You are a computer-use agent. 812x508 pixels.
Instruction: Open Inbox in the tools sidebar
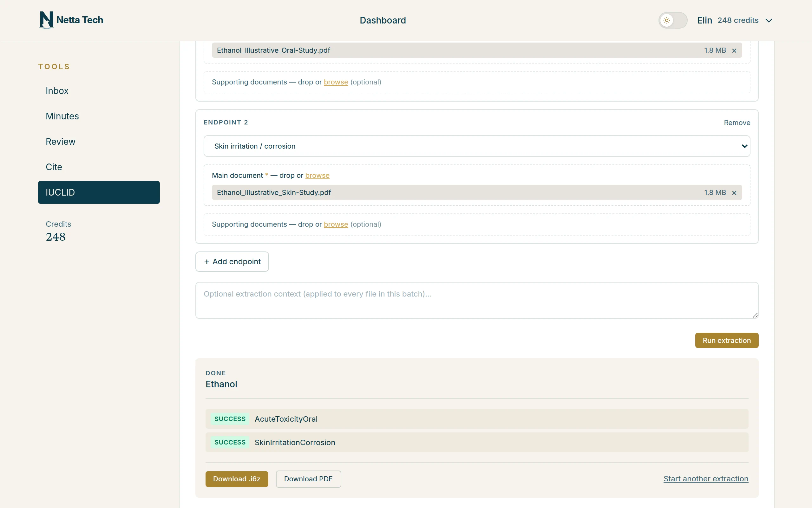pyautogui.click(x=57, y=91)
